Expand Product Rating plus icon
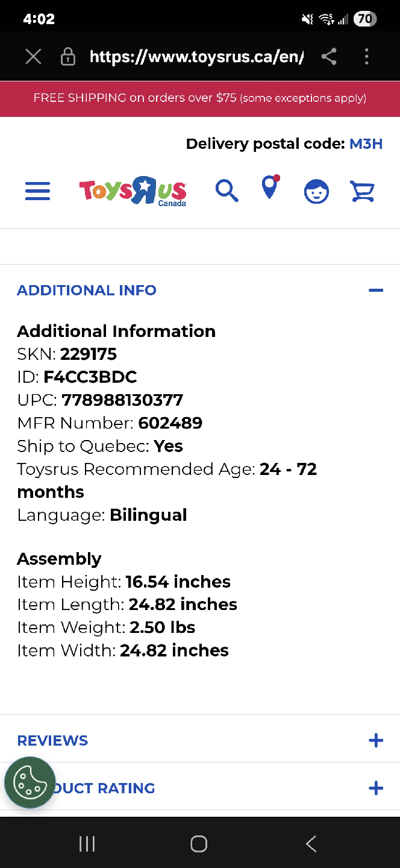 click(x=375, y=788)
